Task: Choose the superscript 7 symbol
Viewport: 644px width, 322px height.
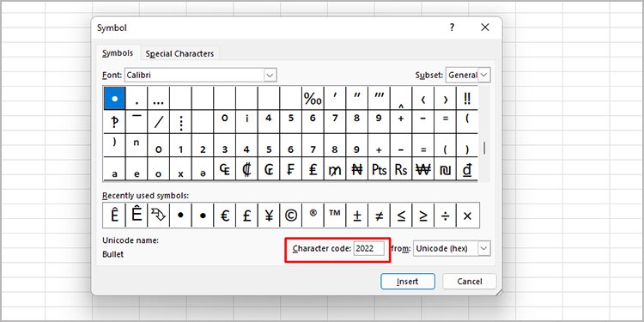Action: click(335, 122)
